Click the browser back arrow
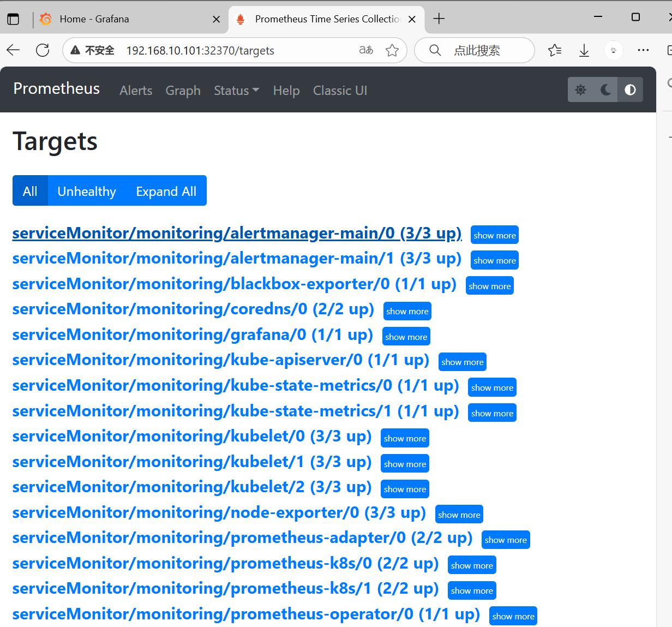The height and width of the screenshot is (627, 672). pyautogui.click(x=13, y=50)
